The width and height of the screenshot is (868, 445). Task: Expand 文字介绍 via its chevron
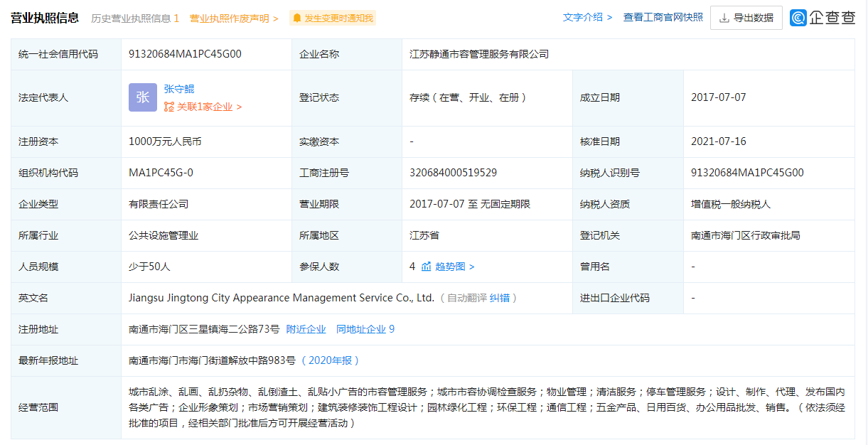610,18
